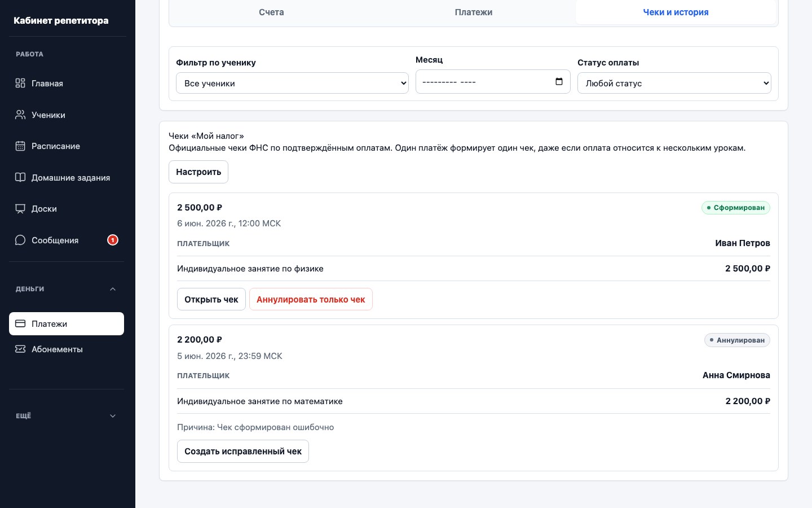Select the Чеки и история tab
The height and width of the screenshot is (508, 812).
676,12
